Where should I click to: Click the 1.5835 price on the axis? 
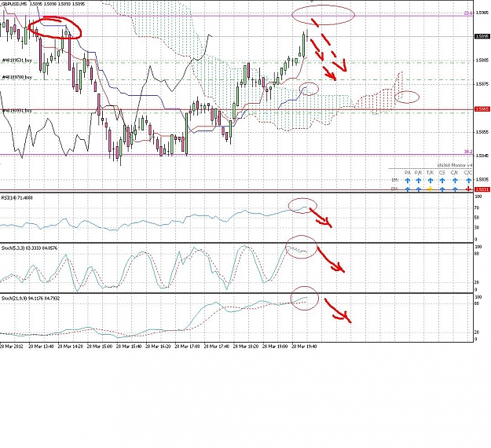(482, 179)
